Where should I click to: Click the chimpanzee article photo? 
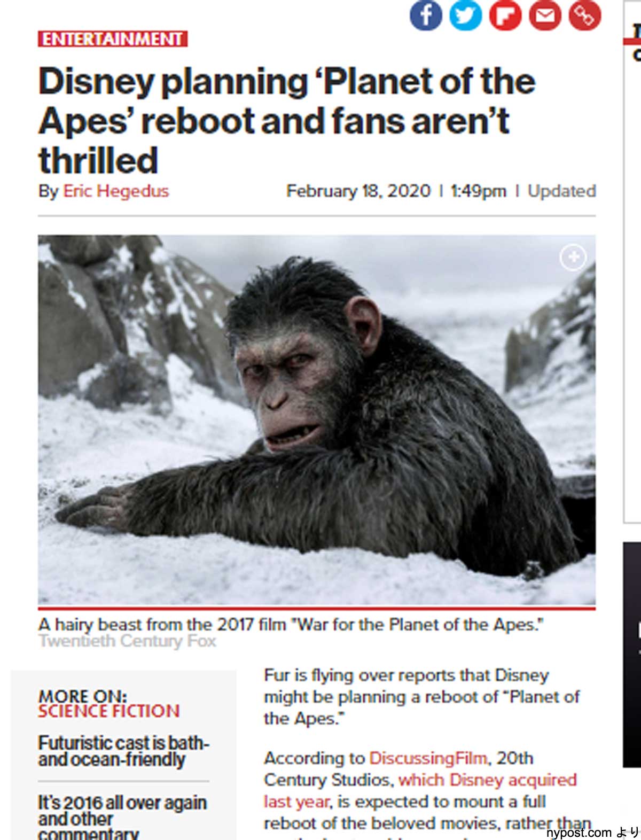pyautogui.click(x=317, y=419)
